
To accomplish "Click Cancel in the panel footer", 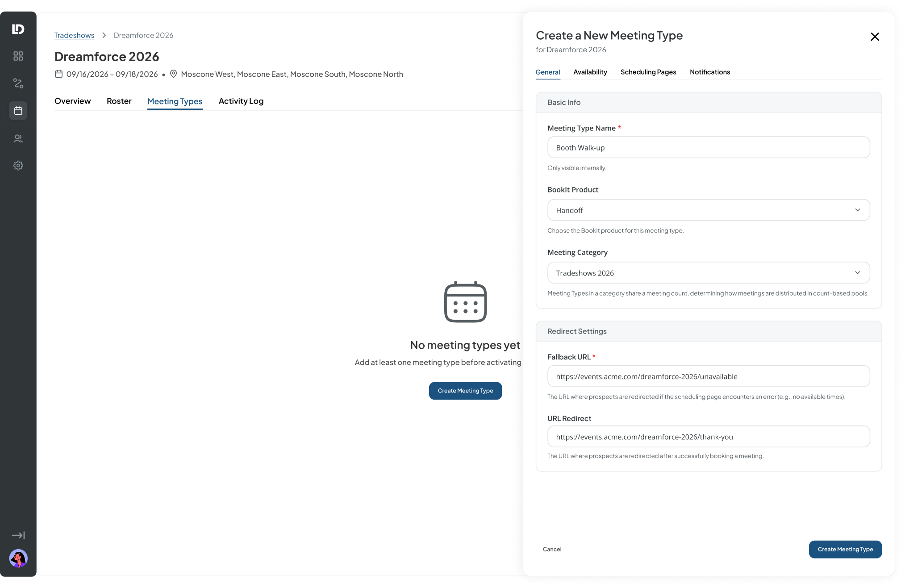I will point(552,549).
